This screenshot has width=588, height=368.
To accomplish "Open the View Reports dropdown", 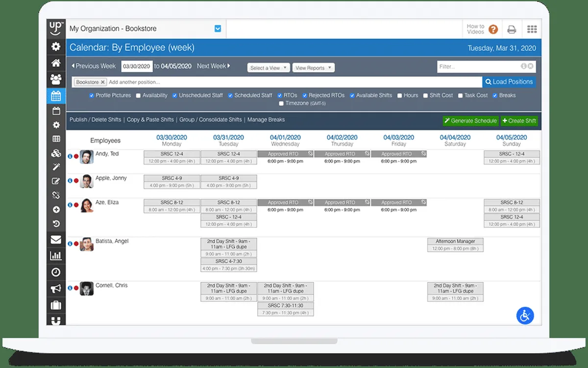I will click(314, 68).
